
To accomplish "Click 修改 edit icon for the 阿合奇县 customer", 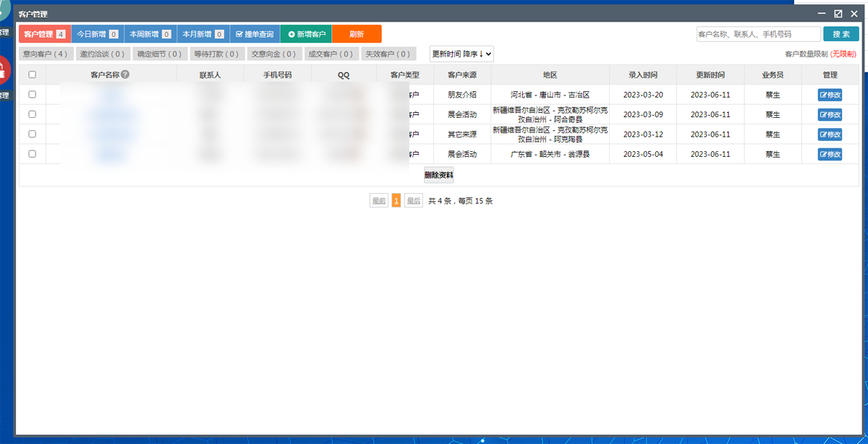I will pos(830,114).
